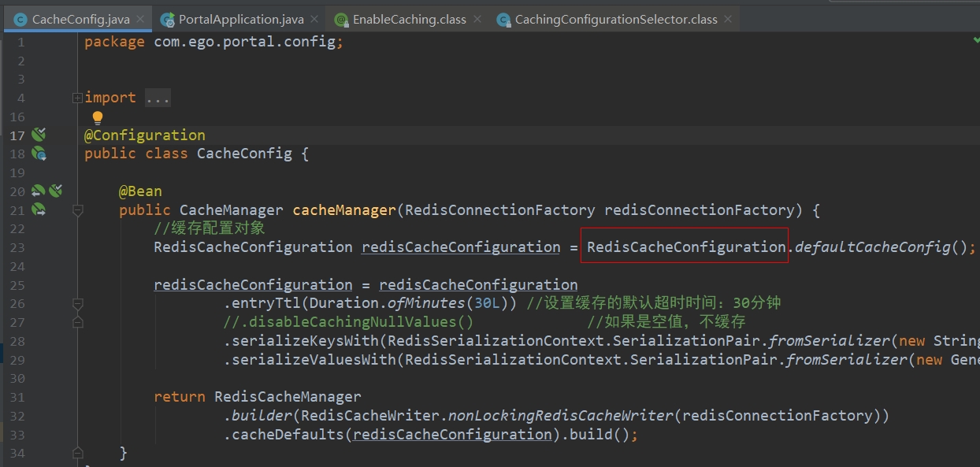Click the EnableCaching.class tab annotation icon
This screenshot has width=980, height=467.
click(x=341, y=20)
